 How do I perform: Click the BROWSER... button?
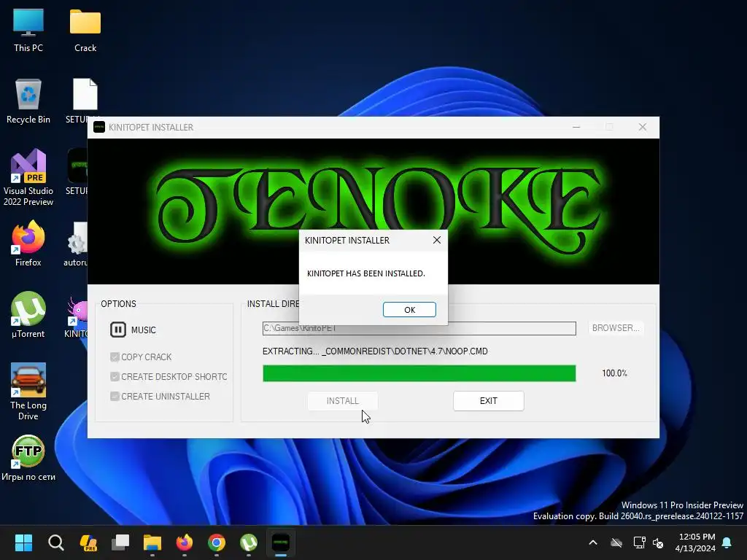coord(616,328)
